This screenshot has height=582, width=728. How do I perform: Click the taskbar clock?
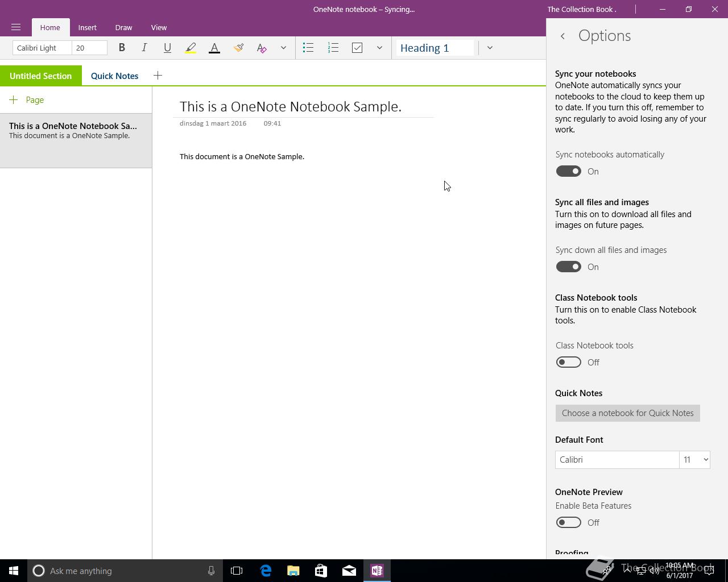pyautogui.click(x=680, y=571)
